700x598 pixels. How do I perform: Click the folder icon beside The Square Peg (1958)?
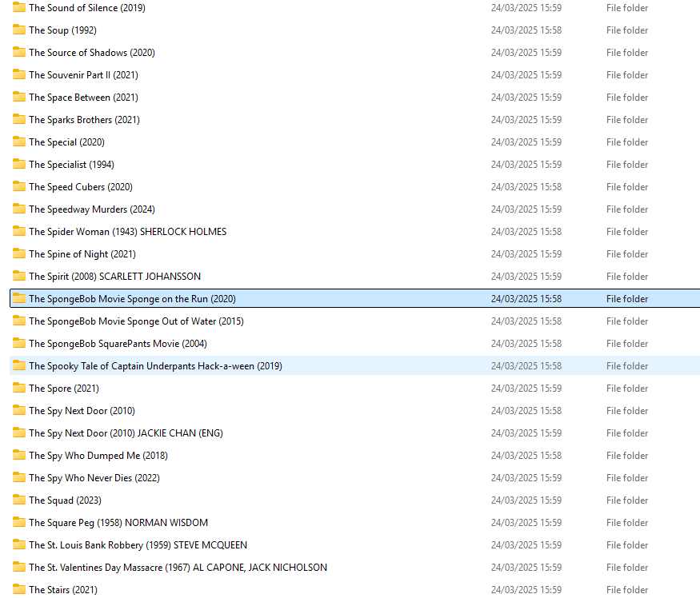[x=19, y=522]
